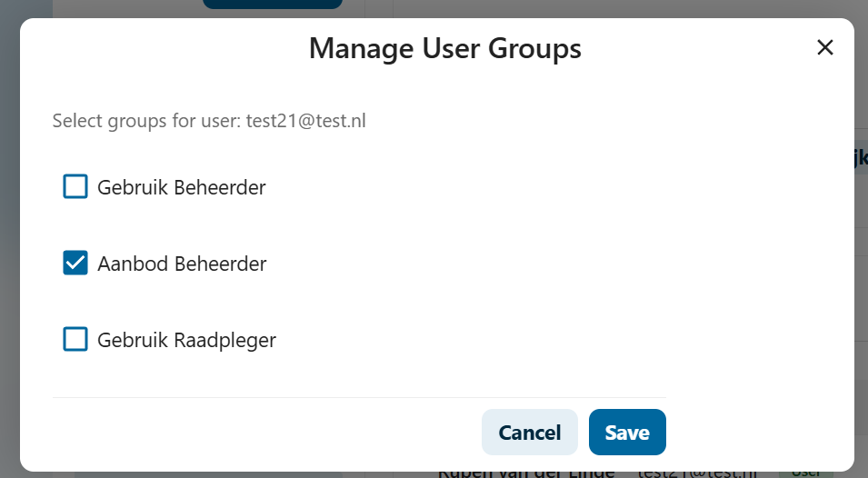Click the word 'Select' in the dialog subtitle

tap(76, 121)
